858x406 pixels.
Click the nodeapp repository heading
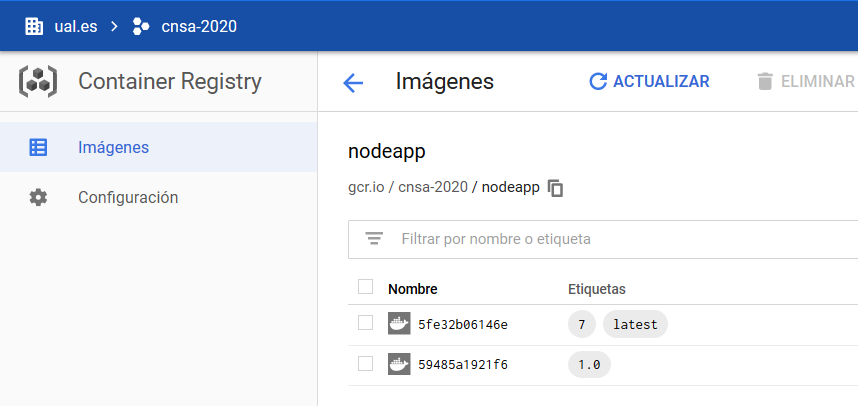[x=386, y=152]
